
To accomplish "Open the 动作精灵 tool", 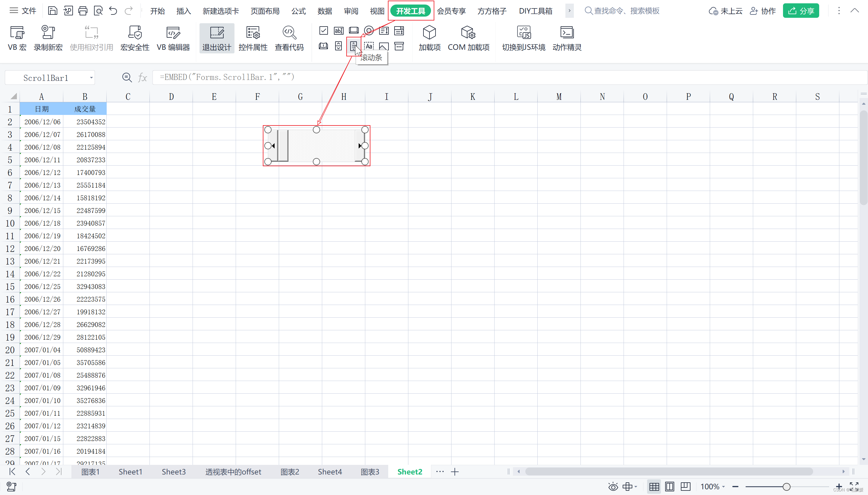I will [567, 38].
